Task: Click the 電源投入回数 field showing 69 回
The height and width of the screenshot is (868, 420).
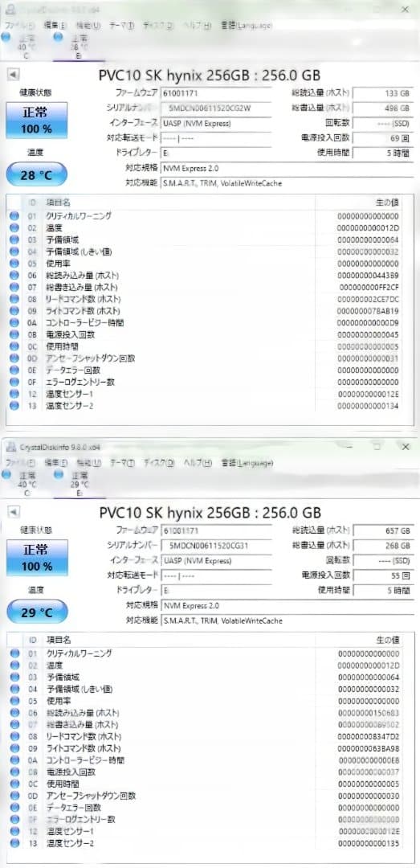Action: click(383, 137)
